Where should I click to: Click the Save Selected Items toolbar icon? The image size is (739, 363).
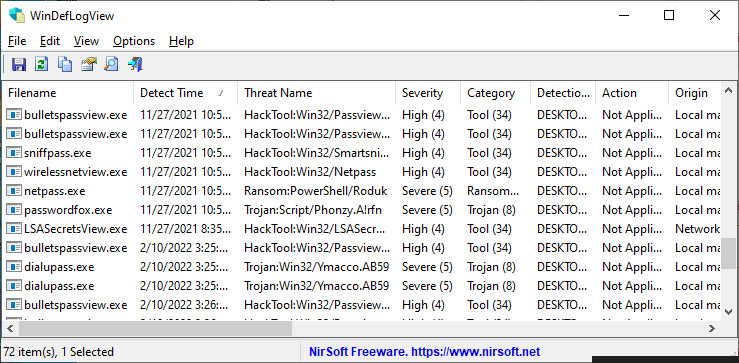19,65
